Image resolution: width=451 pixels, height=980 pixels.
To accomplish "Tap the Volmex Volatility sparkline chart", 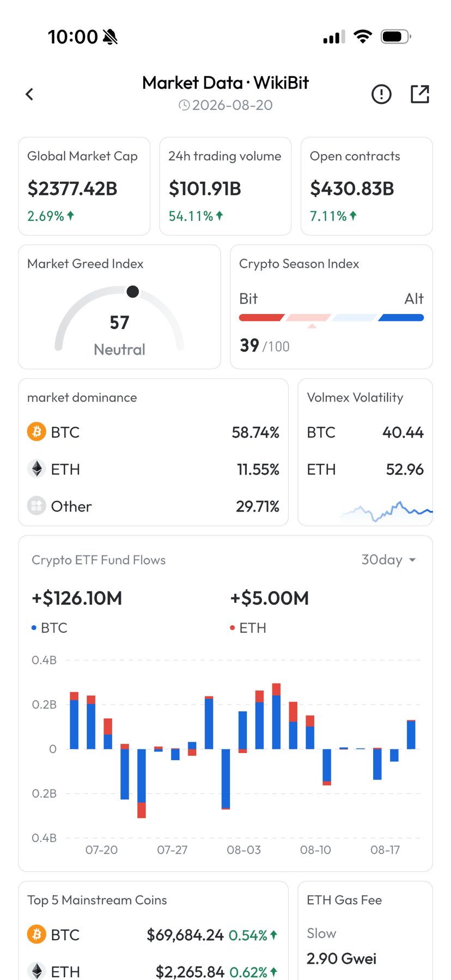I will click(x=387, y=511).
